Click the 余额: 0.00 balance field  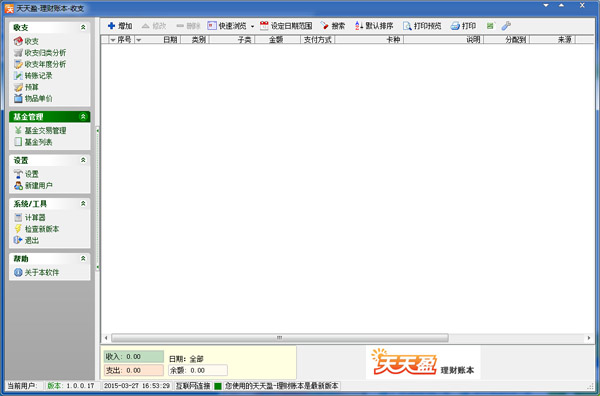point(198,370)
